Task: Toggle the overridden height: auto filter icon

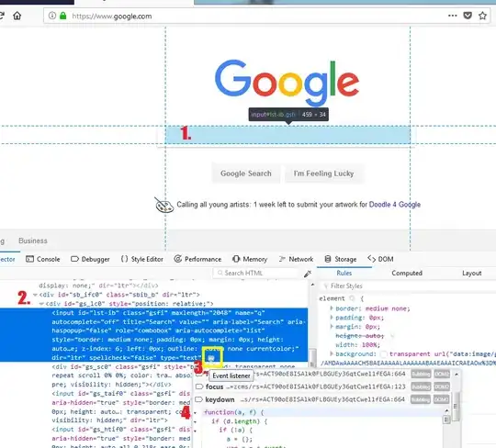Action: click(392, 336)
